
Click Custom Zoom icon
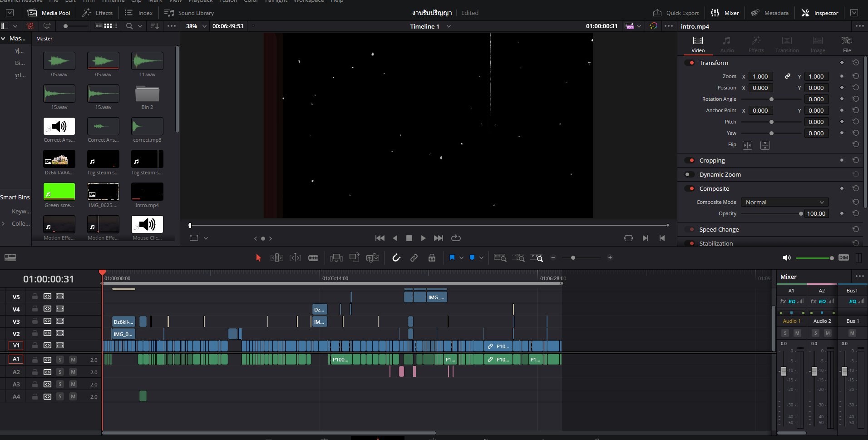click(537, 258)
